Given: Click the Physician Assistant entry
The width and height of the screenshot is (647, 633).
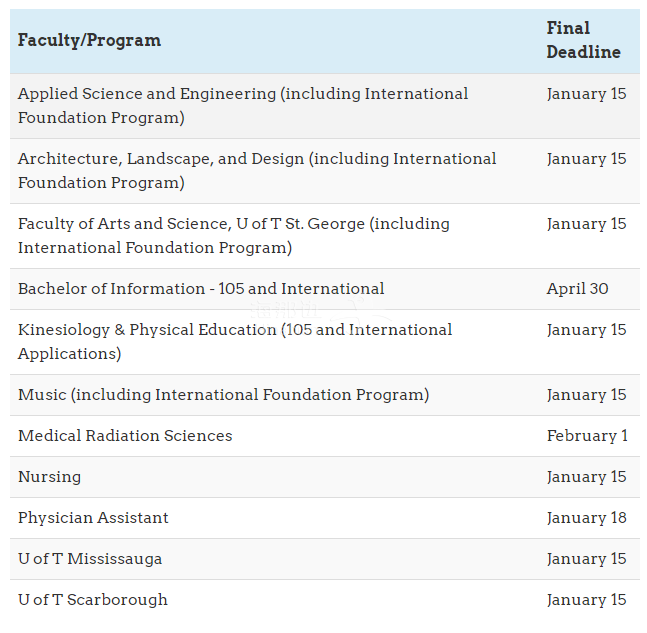Looking at the screenshot, I should point(93,518).
